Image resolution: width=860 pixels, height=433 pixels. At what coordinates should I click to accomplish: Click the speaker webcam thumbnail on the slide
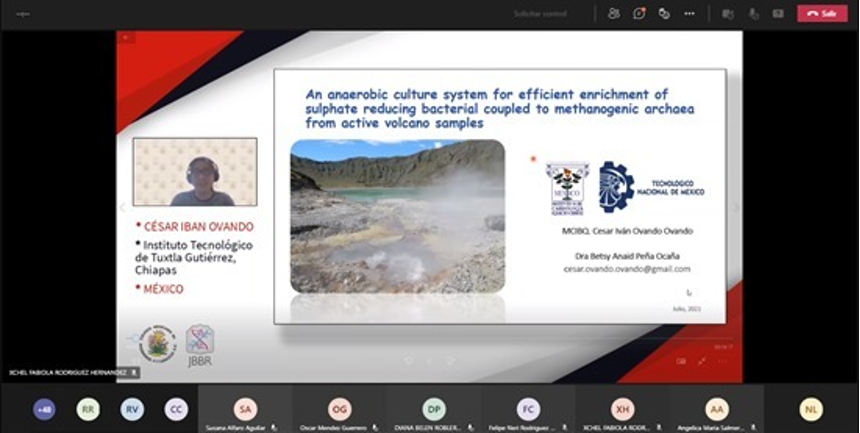tap(195, 172)
